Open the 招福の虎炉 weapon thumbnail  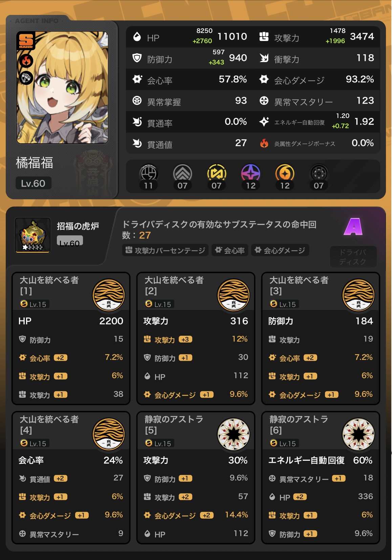[x=33, y=235]
